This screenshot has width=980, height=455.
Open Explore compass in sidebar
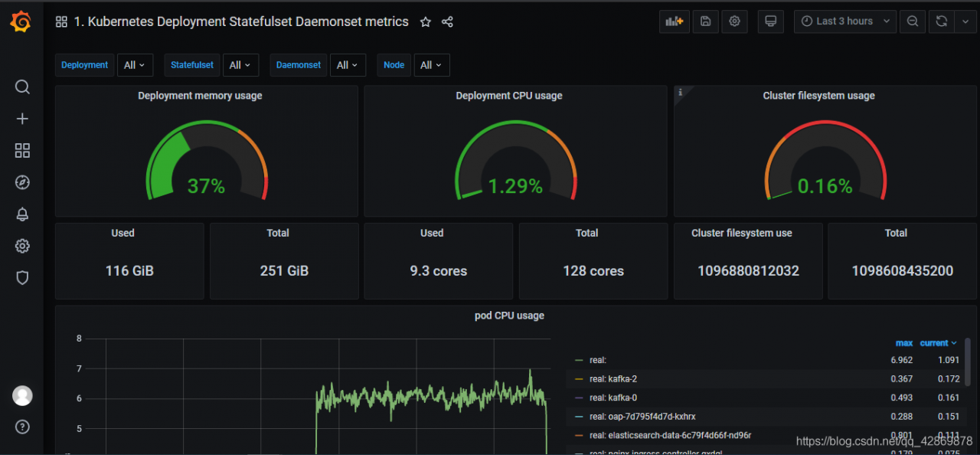tap(22, 182)
